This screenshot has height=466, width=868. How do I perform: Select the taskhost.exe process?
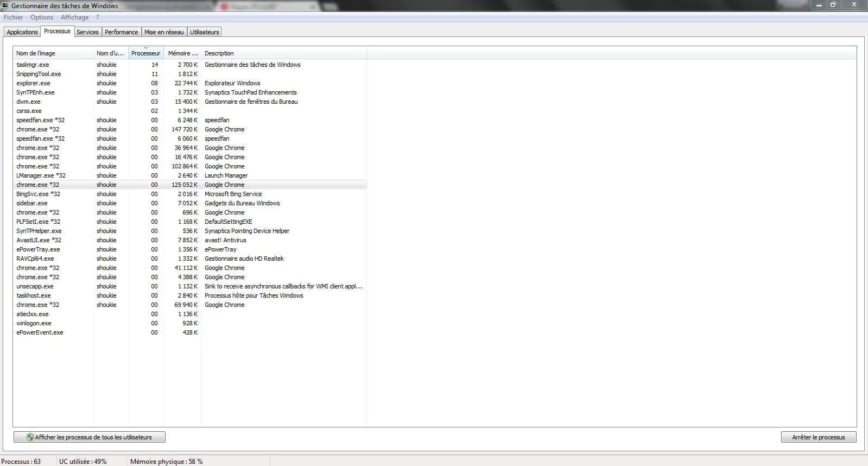(x=190, y=295)
